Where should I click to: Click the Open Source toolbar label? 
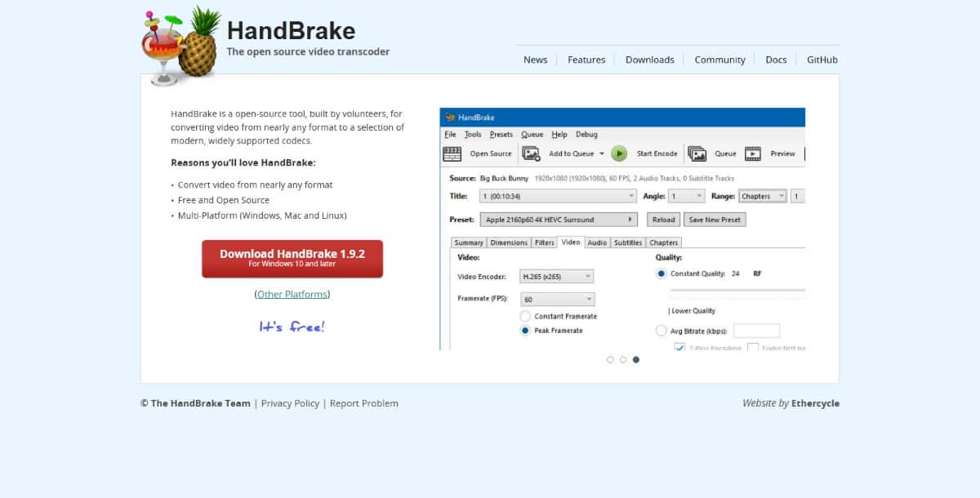(x=491, y=153)
